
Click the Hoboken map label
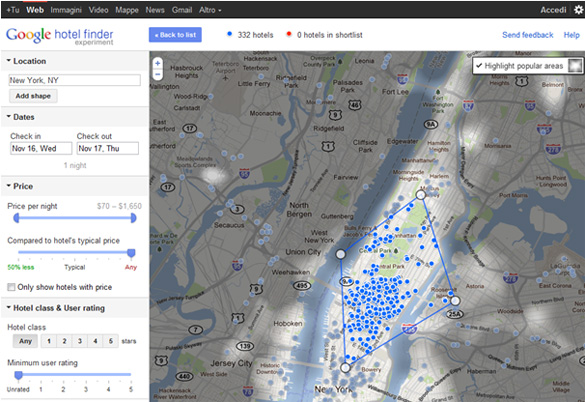point(288,324)
